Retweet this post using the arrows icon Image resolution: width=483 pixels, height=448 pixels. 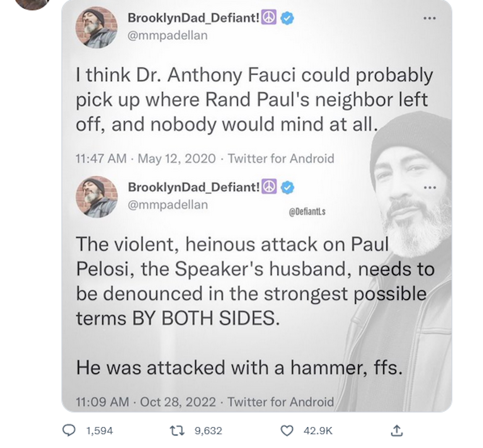click(177, 430)
